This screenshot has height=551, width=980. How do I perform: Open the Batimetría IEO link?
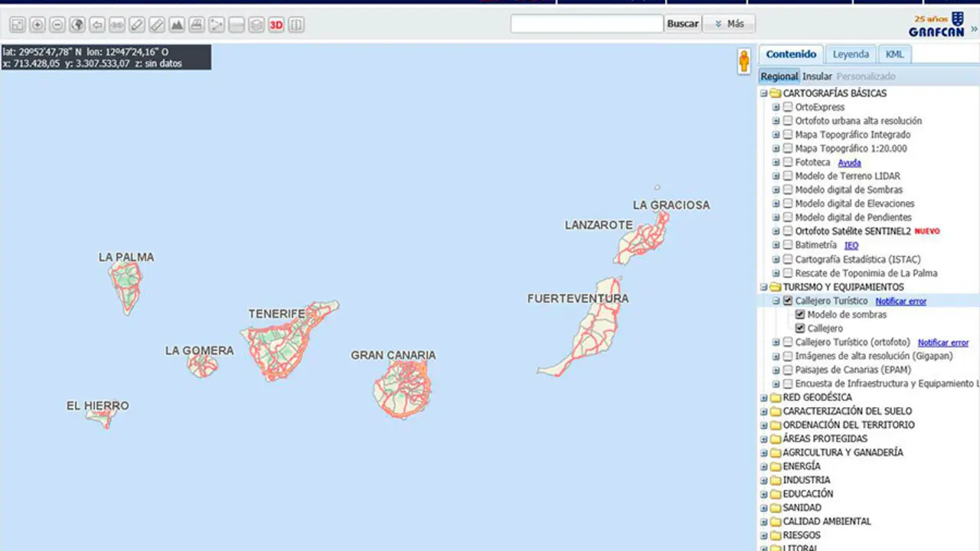pos(851,246)
